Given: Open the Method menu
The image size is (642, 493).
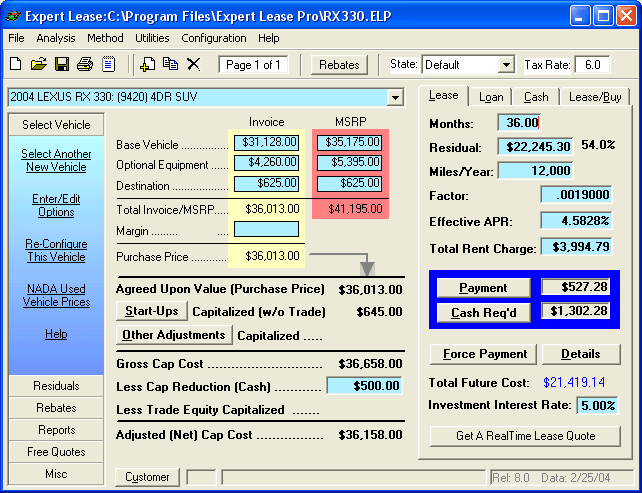Looking at the screenshot, I should [x=105, y=38].
